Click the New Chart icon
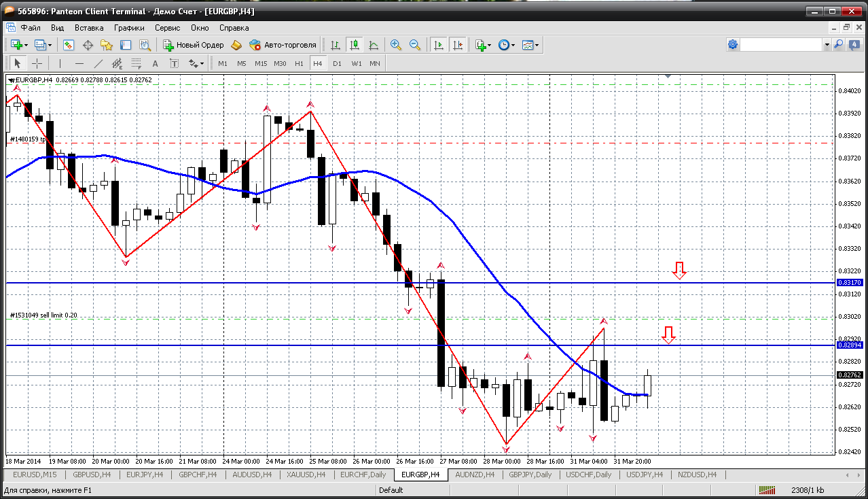868x499 pixels. click(17, 45)
